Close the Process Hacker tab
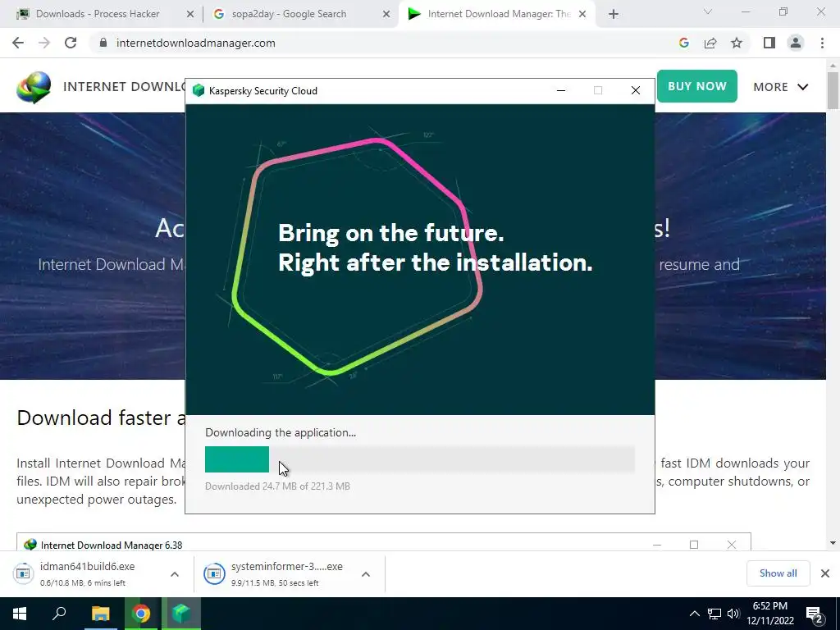 tap(189, 14)
